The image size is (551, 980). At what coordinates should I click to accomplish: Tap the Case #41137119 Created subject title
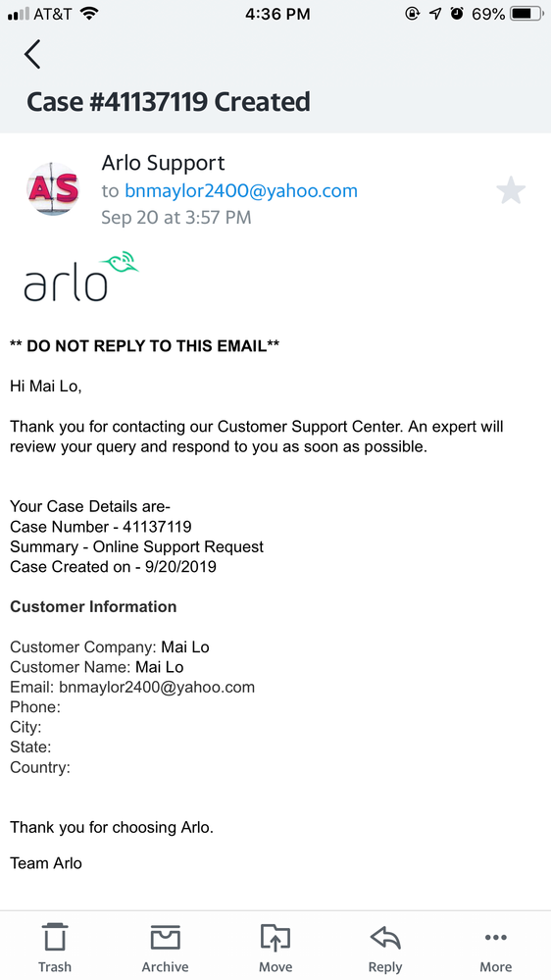(168, 102)
